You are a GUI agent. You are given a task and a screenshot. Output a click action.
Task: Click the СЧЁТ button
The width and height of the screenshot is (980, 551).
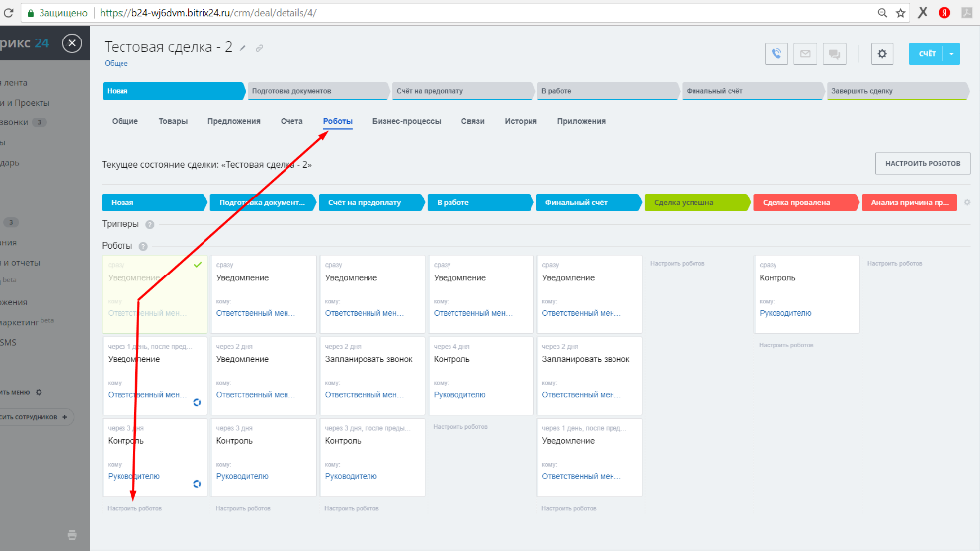(927, 54)
